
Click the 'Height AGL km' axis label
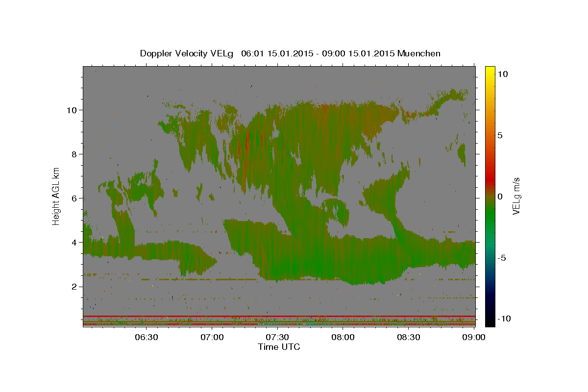click(56, 196)
